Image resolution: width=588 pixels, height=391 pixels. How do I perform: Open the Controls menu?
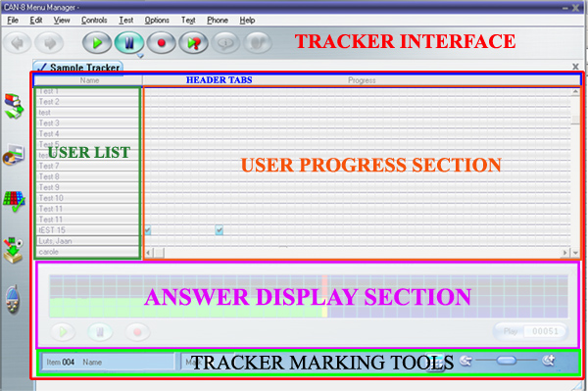(94, 21)
